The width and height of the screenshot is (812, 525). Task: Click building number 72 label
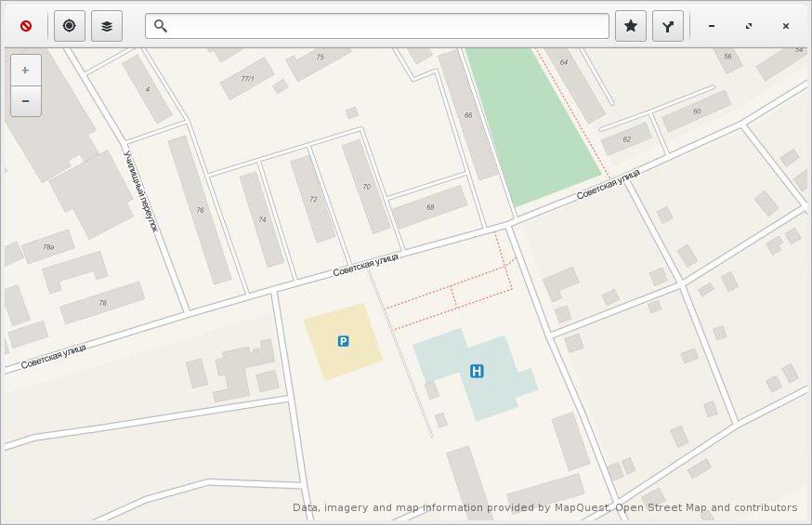[313, 199]
